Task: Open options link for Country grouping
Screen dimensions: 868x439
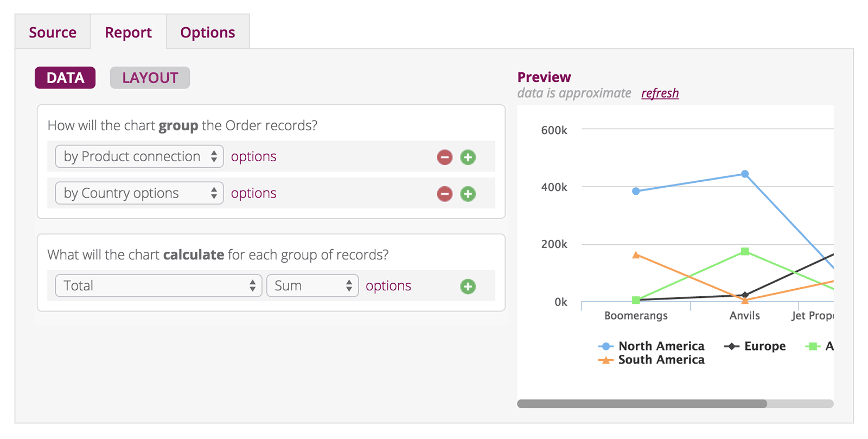Action: click(x=253, y=193)
